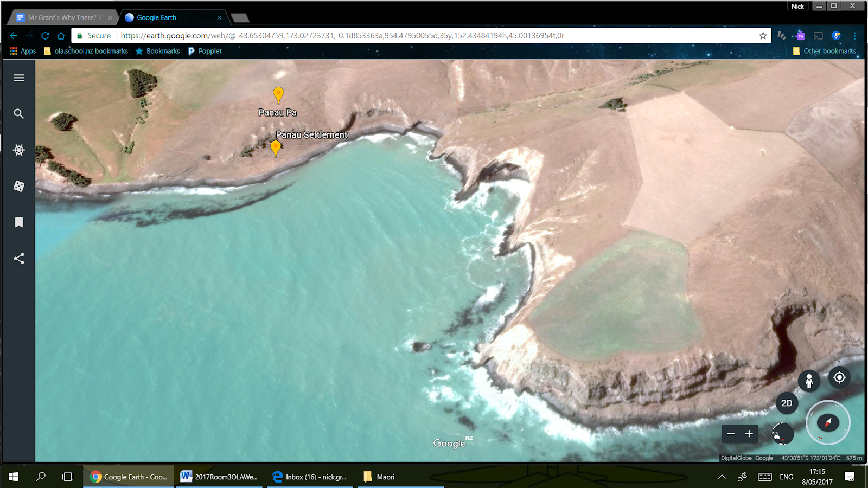
Task: Click the Panau Settlement label
Action: (x=311, y=134)
